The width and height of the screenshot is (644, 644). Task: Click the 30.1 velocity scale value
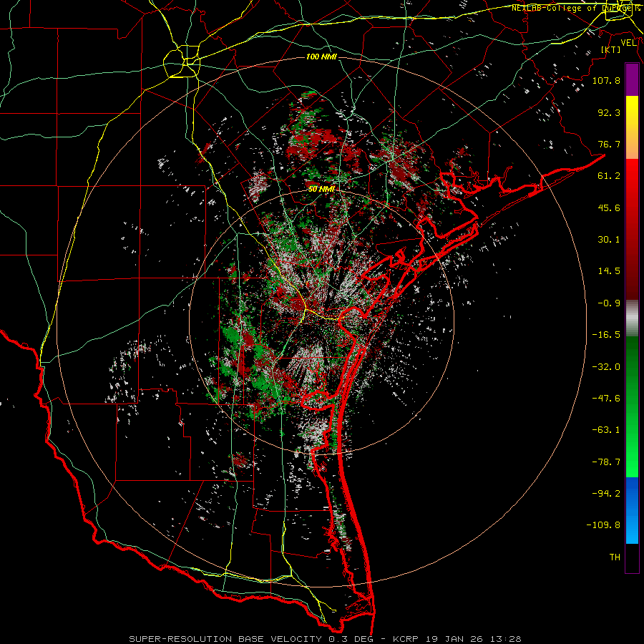(609, 240)
